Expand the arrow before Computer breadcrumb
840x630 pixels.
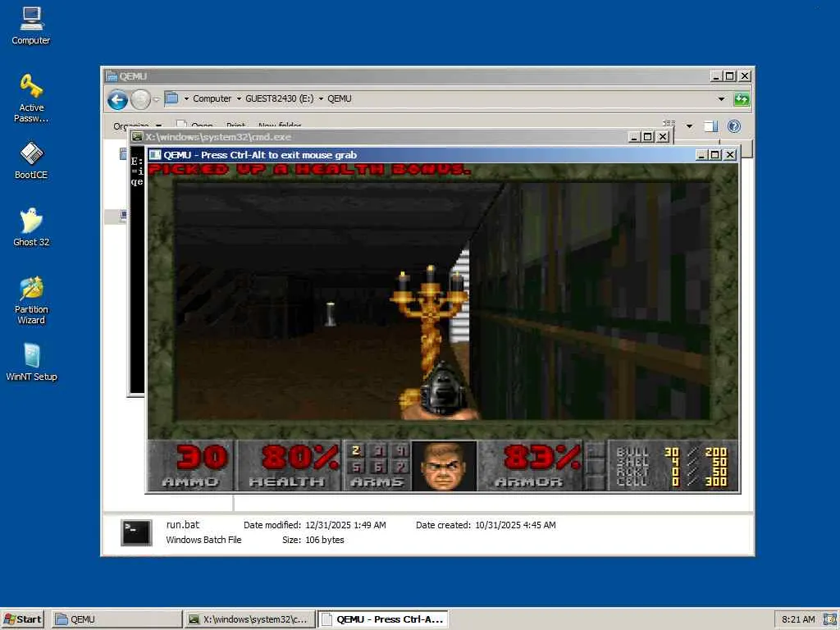coord(186,98)
